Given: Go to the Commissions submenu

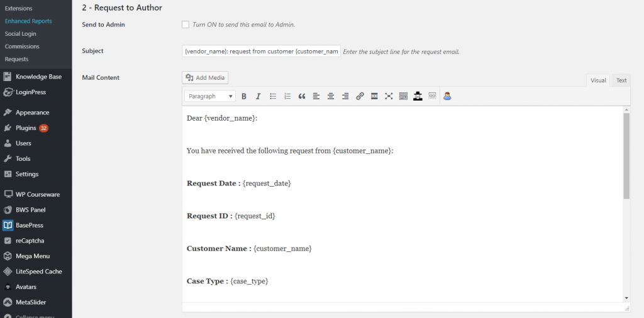Looking at the screenshot, I should (x=22, y=47).
